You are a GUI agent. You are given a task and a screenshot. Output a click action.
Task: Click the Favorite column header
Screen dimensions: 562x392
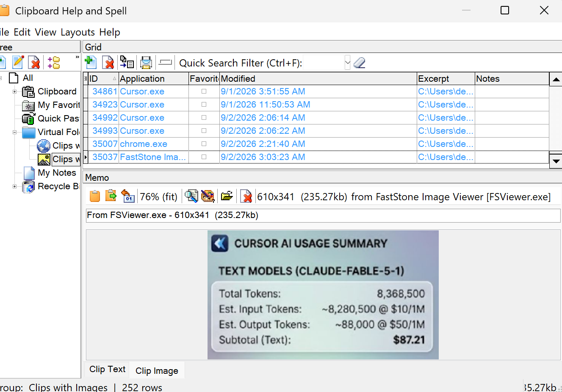(204, 79)
